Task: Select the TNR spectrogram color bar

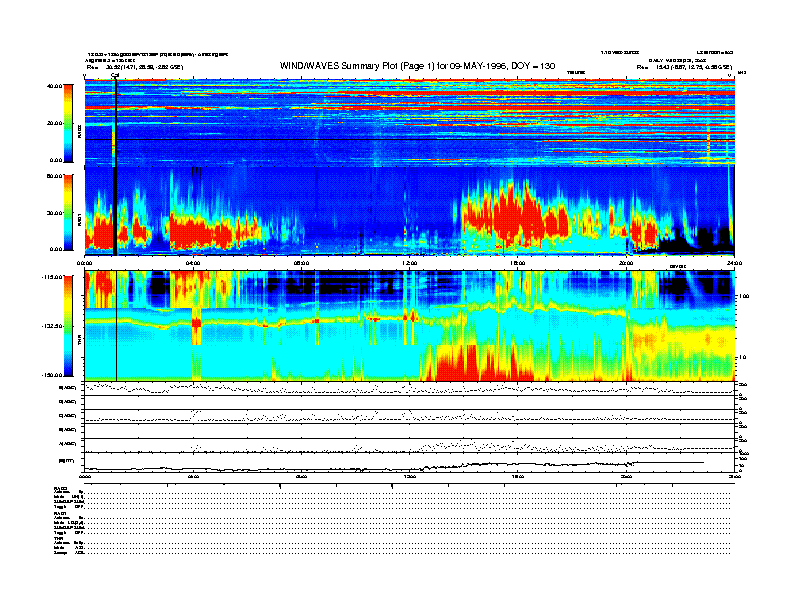Action: (68, 326)
